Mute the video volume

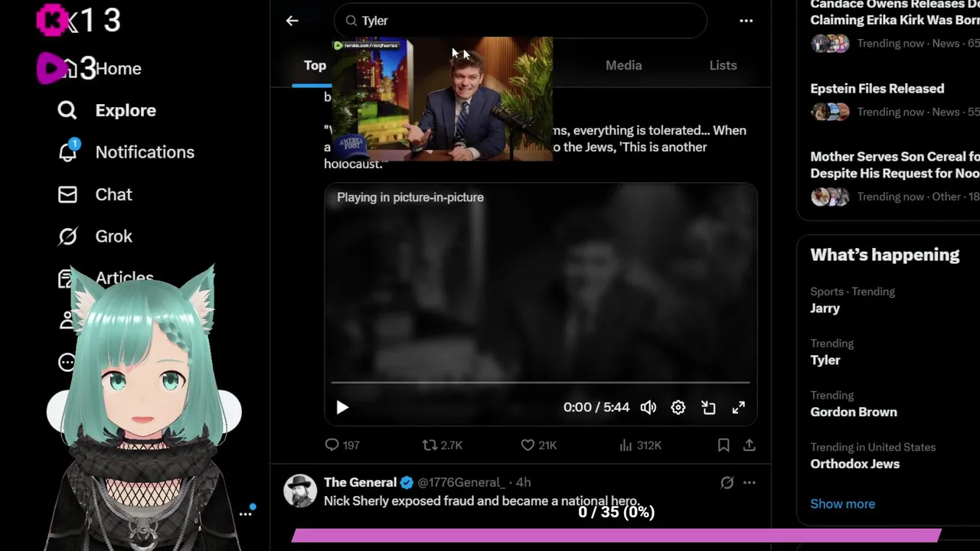(x=648, y=408)
